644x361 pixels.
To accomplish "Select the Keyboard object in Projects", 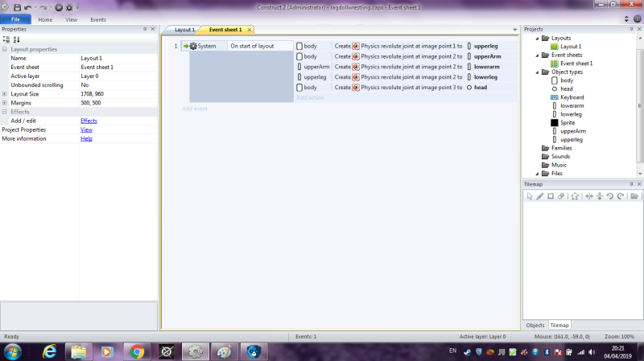I will [x=572, y=97].
